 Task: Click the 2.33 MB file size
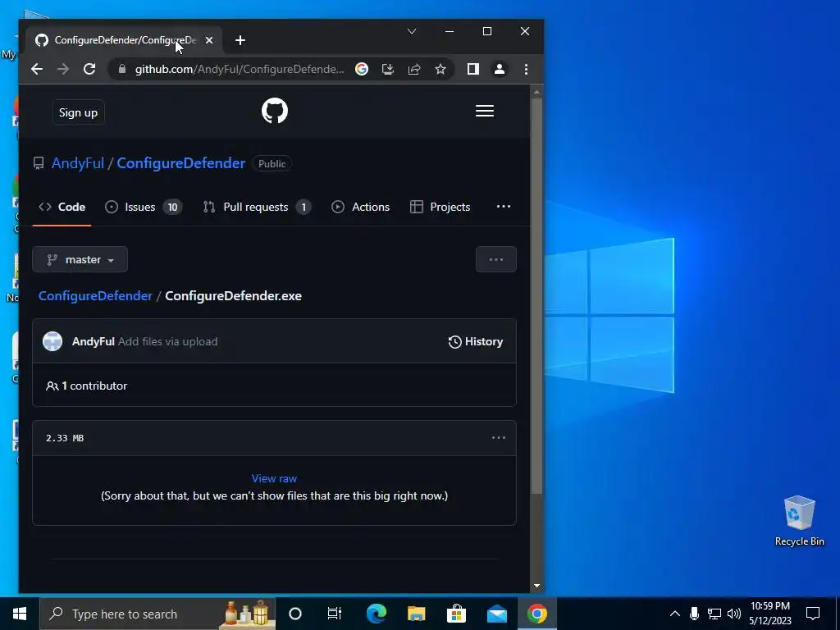click(65, 438)
